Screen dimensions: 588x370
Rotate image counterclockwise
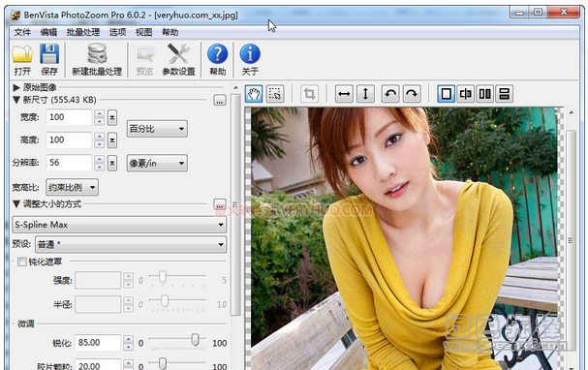pyautogui.click(x=390, y=94)
